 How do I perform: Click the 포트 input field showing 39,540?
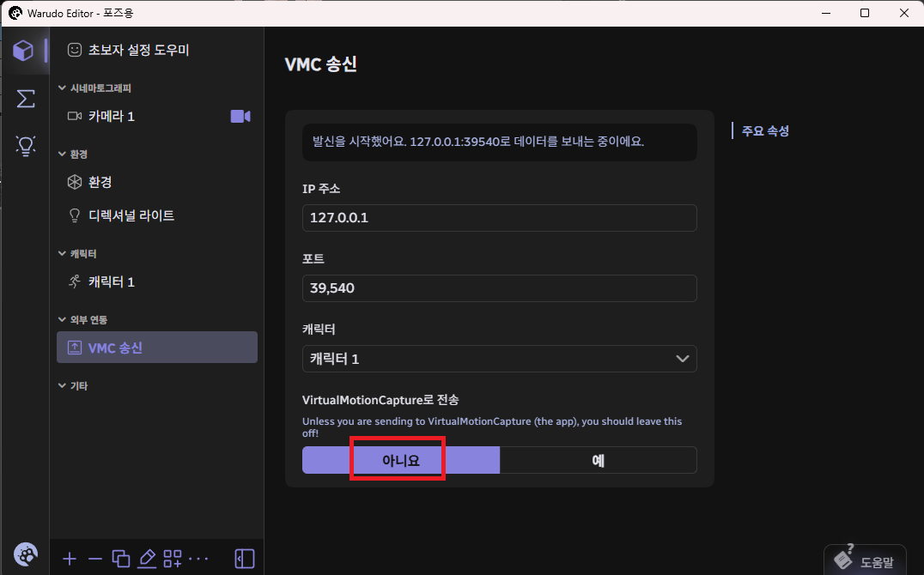click(500, 288)
